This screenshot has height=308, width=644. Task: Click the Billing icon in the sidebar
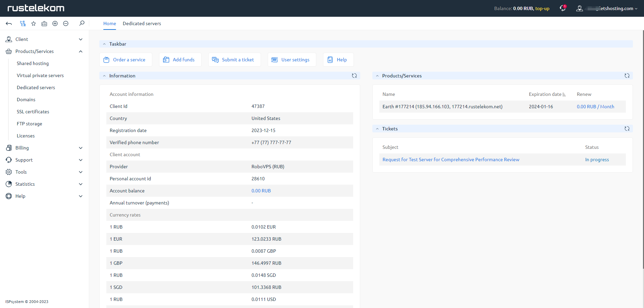point(9,148)
